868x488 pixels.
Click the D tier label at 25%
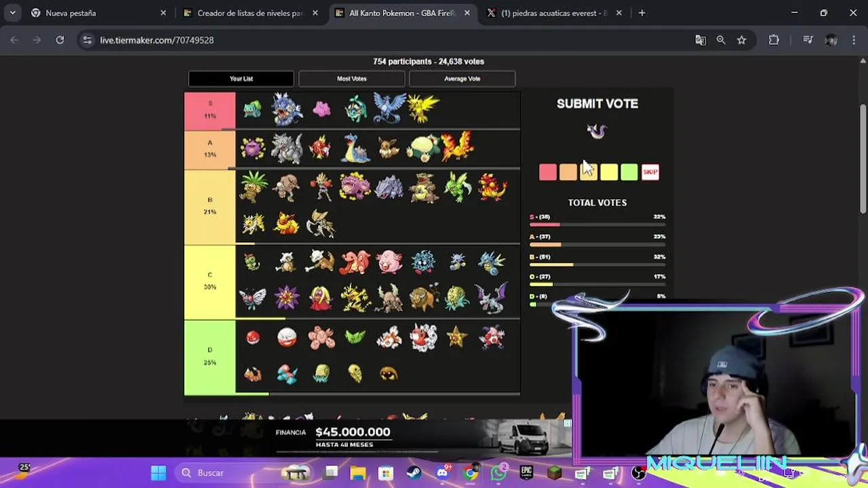pos(210,356)
